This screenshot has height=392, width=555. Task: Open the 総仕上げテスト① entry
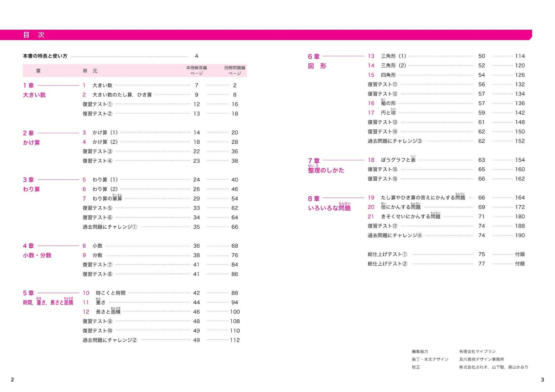point(387,254)
